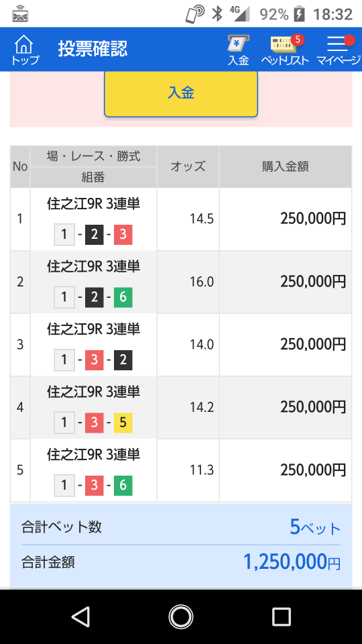The image size is (362, 644).
Task: Open the マイページ hamburger menu
Action: coord(338,50)
